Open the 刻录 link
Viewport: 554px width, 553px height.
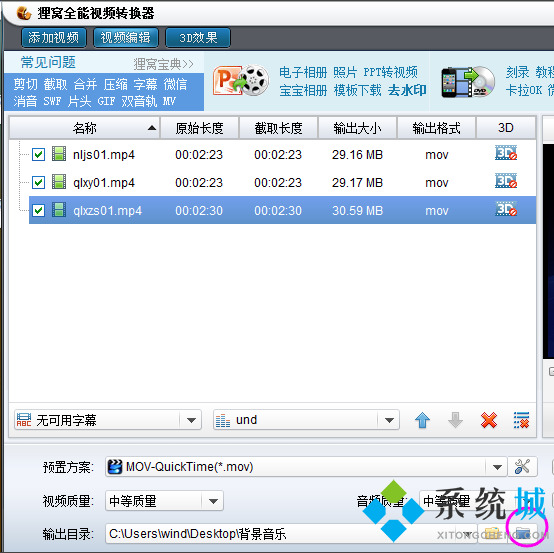pyautogui.click(x=518, y=72)
